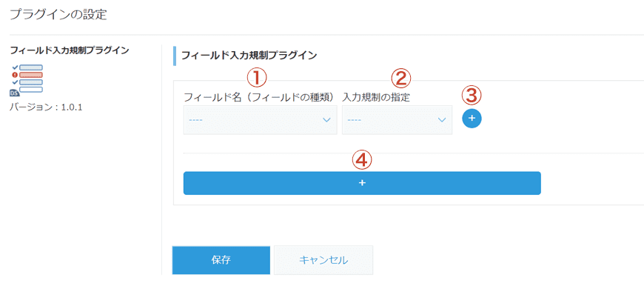The image size is (644, 301).
Task: Click the プラグインの設定 page title
Action: pos(58,14)
